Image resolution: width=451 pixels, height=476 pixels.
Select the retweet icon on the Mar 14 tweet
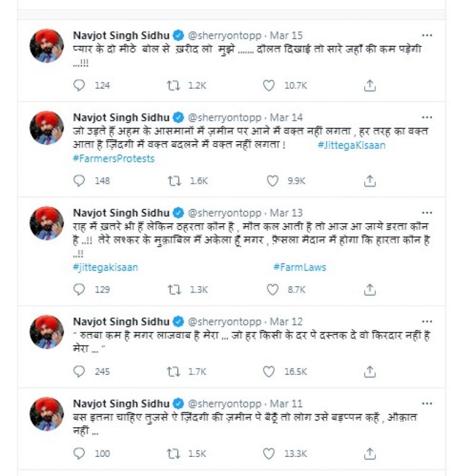coord(173,178)
